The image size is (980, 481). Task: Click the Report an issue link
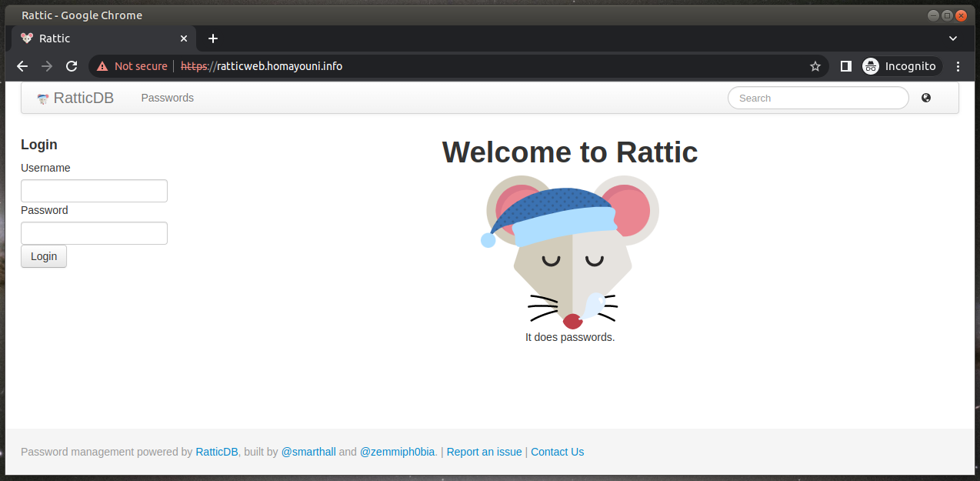484,452
